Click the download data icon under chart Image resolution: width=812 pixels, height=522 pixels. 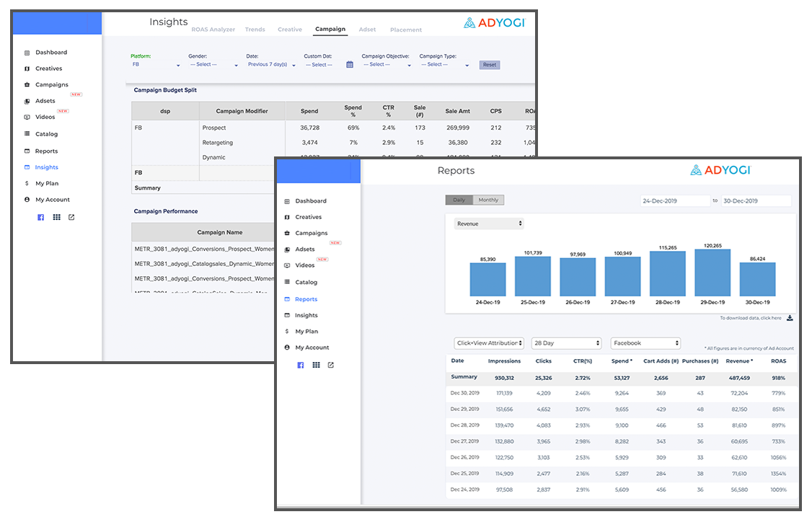click(x=790, y=318)
